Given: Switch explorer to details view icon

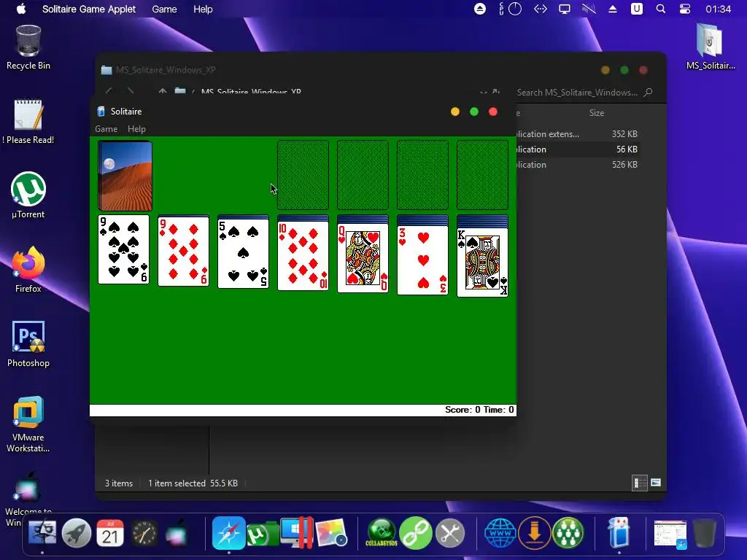Looking at the screenshot, I should coord(639,483).
